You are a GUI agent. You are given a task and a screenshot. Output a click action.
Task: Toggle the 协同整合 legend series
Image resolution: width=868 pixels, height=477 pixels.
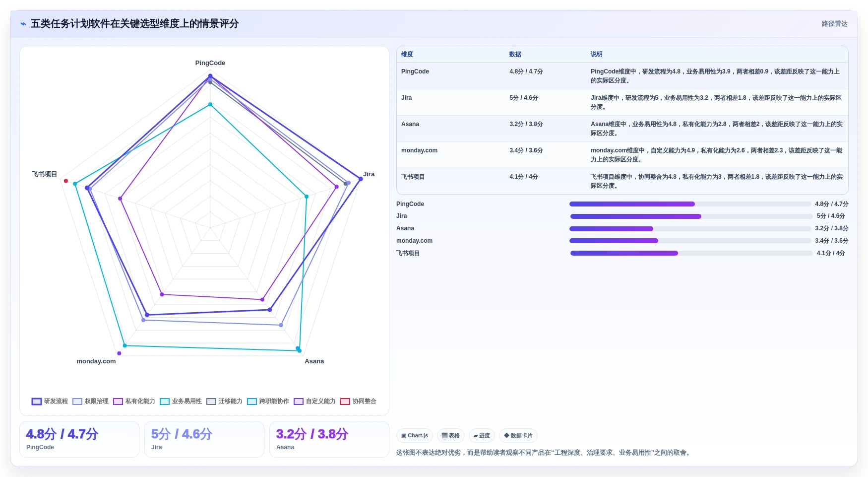pyautogui.click(x=358, y=401)
